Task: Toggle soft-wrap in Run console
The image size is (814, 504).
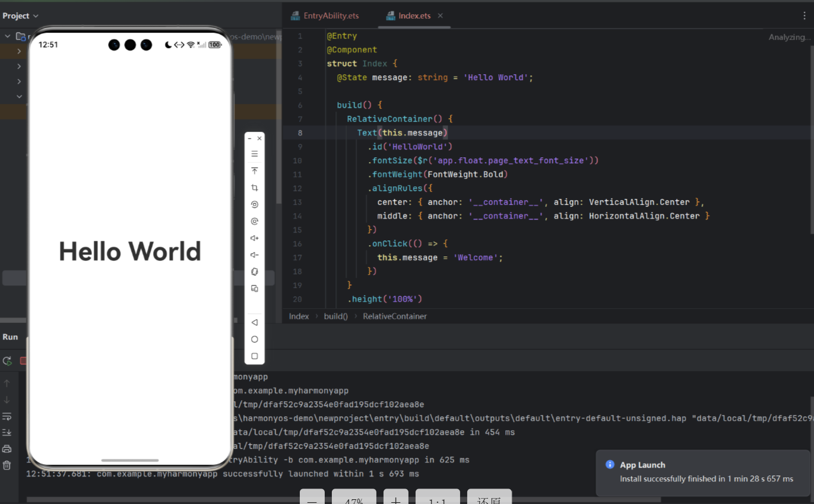Action: click(x=7, y=416)
